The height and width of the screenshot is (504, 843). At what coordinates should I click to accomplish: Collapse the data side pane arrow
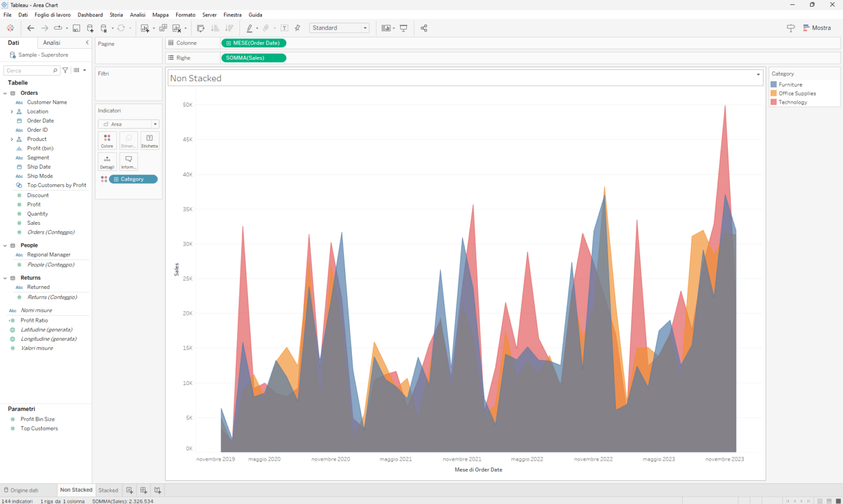click(x=87, y=43)
